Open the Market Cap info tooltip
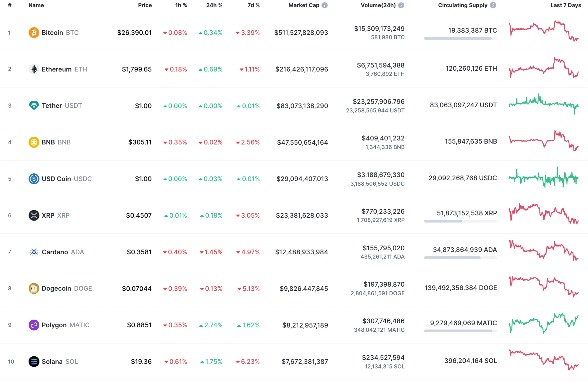Viewport: 588px width, 381px height. tap(325, 5)
